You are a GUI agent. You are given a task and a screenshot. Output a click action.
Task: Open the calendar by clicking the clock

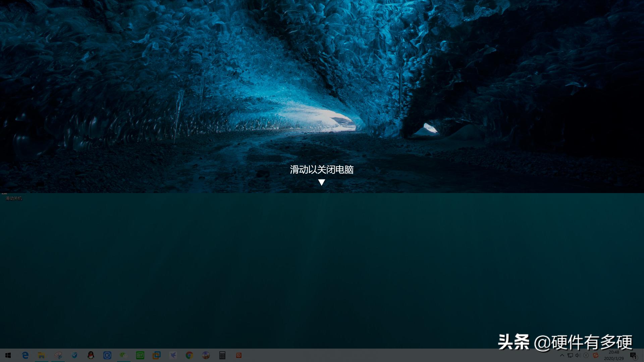pyautogui.click(x=614, y=355)
